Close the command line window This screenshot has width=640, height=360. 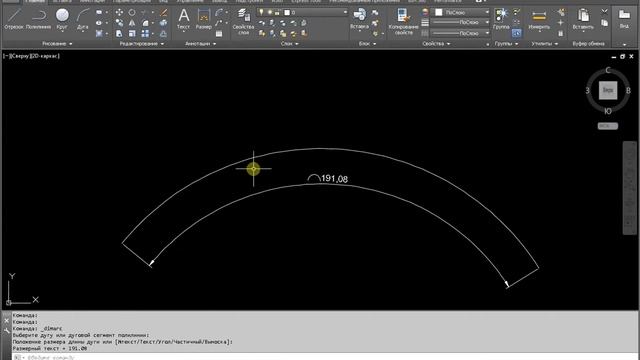[7, 321]
